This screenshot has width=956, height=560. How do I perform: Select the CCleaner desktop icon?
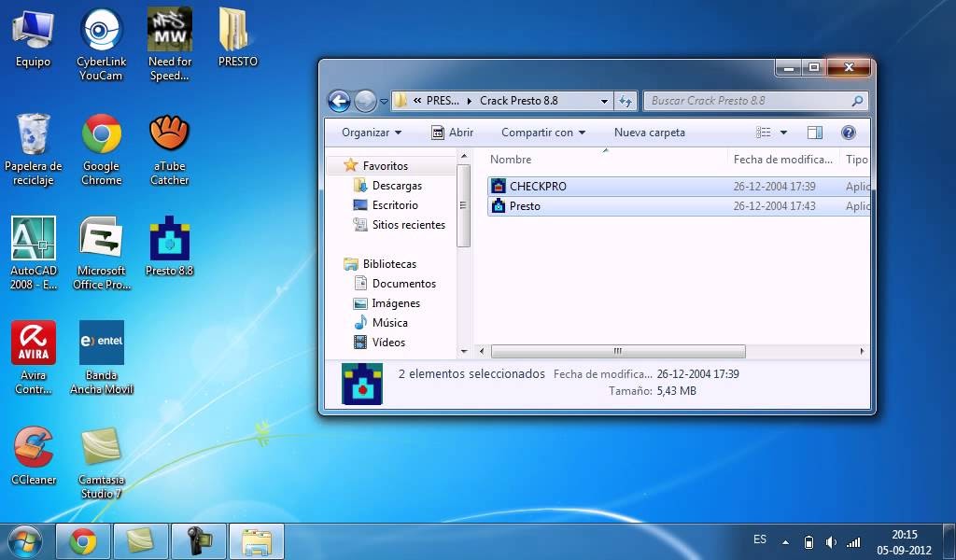coord(35,455)
